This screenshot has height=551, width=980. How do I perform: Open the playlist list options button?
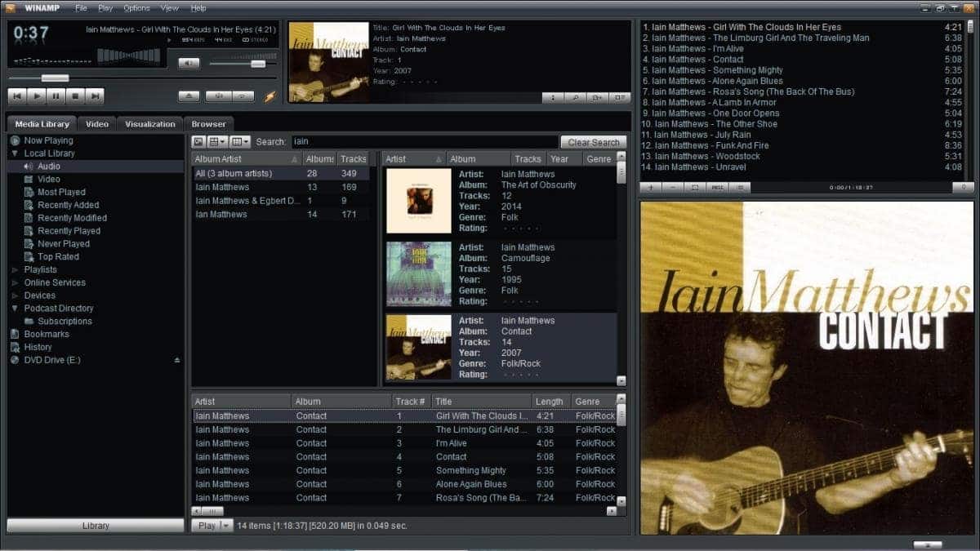739,187
